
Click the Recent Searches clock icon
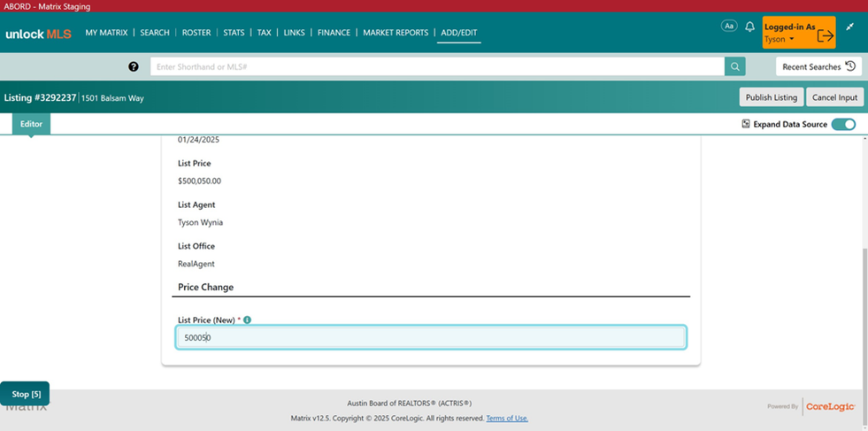click(x=851, y=66)
